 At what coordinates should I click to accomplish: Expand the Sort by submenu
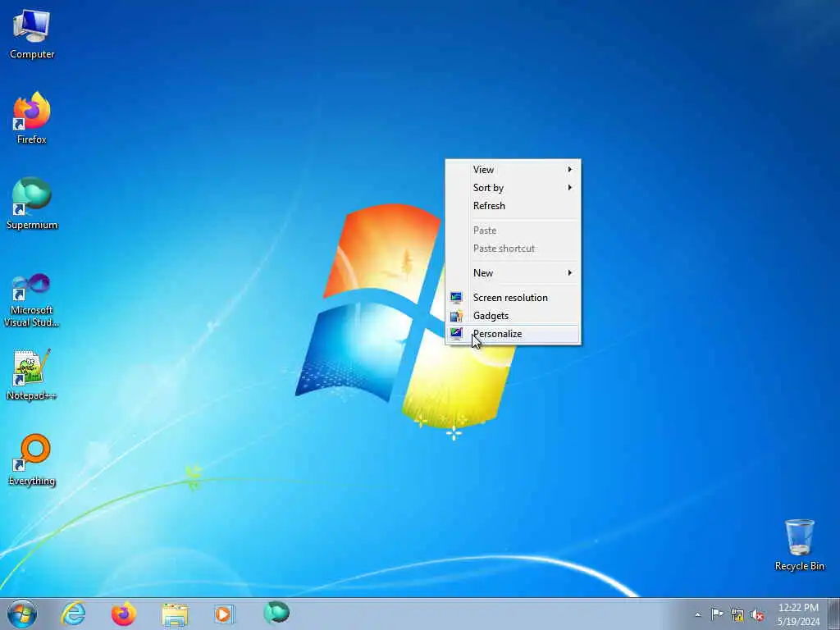pos(514,188)
